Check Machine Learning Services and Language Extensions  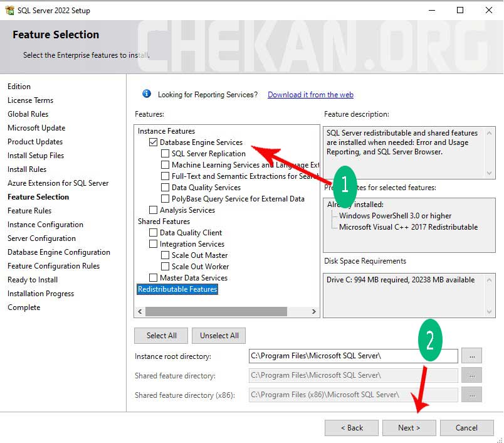click(165, 165)
